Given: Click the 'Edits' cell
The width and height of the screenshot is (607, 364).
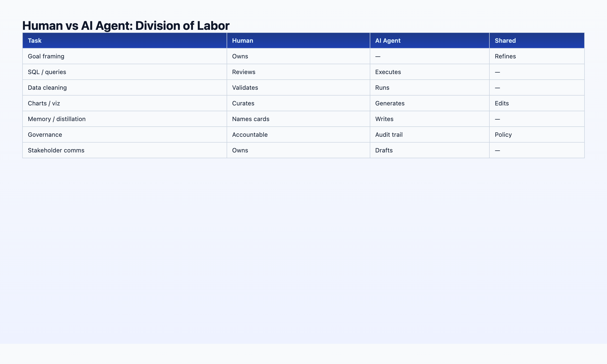Looking at the screenshot, I should click(x=537, y=103).
